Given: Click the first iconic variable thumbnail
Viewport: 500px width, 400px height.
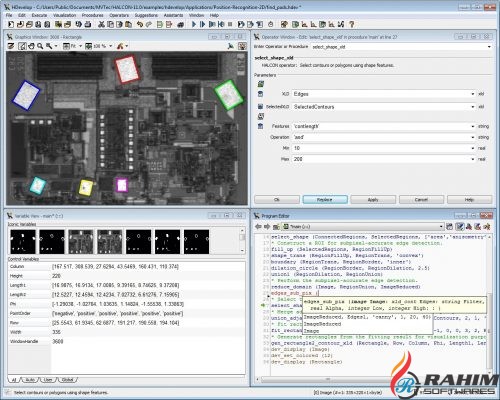Looking at the screenshot, I should point(23,242).
